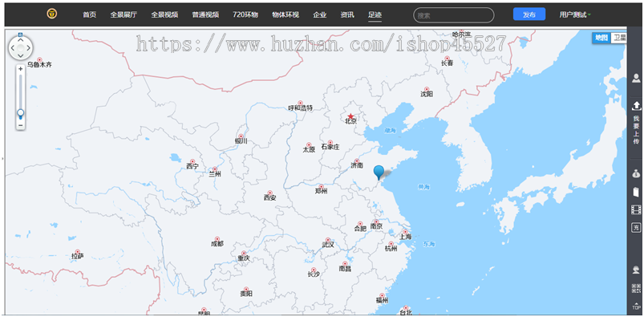Click the small blue icon above the pan control
Screen dimensions: 644x317
(x=21, y=35)
